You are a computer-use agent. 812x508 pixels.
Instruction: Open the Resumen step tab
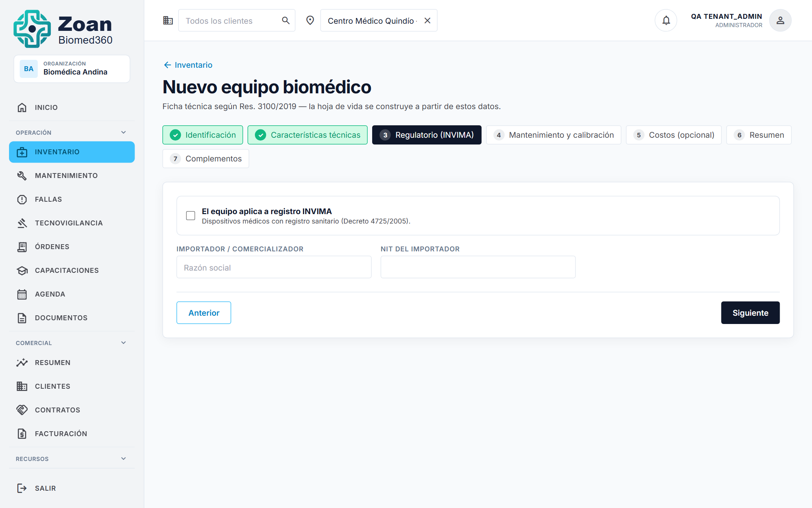(x=759, y=135)
